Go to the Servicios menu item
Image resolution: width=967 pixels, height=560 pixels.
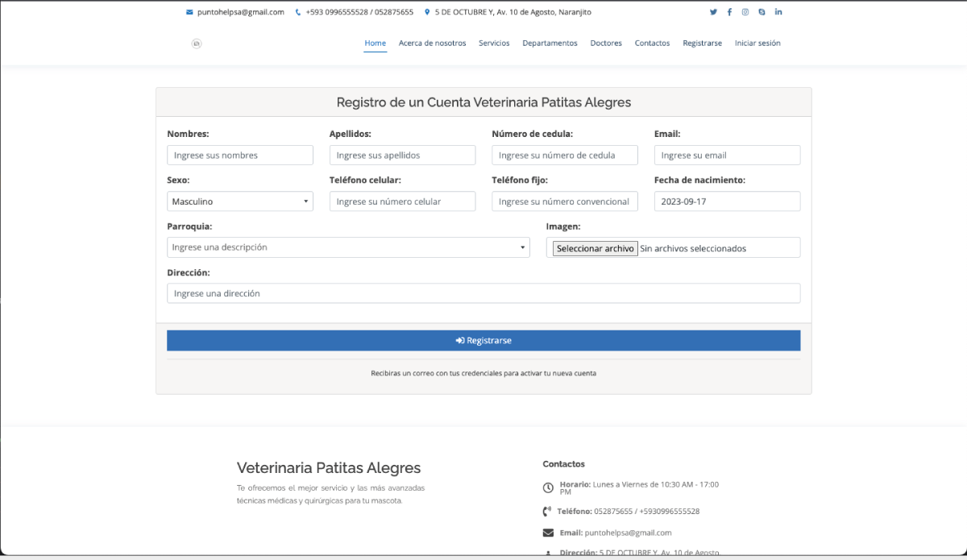(x=494, y=44)
